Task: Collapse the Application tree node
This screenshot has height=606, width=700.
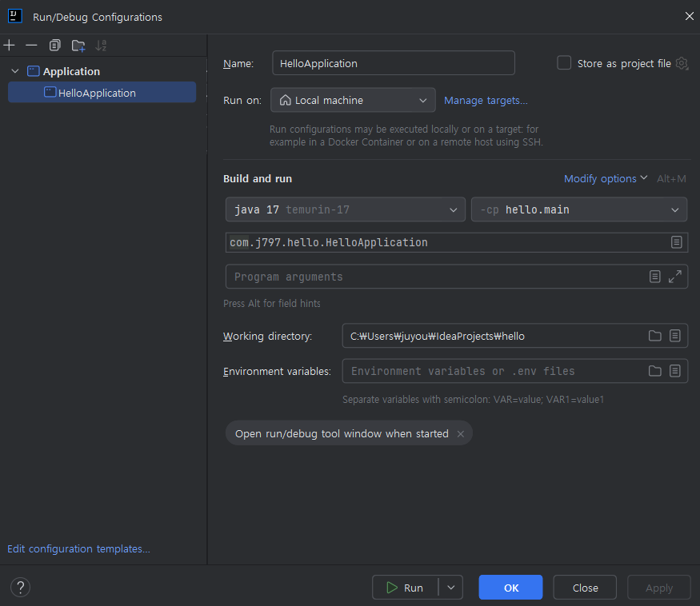Action: click(15, 71)
